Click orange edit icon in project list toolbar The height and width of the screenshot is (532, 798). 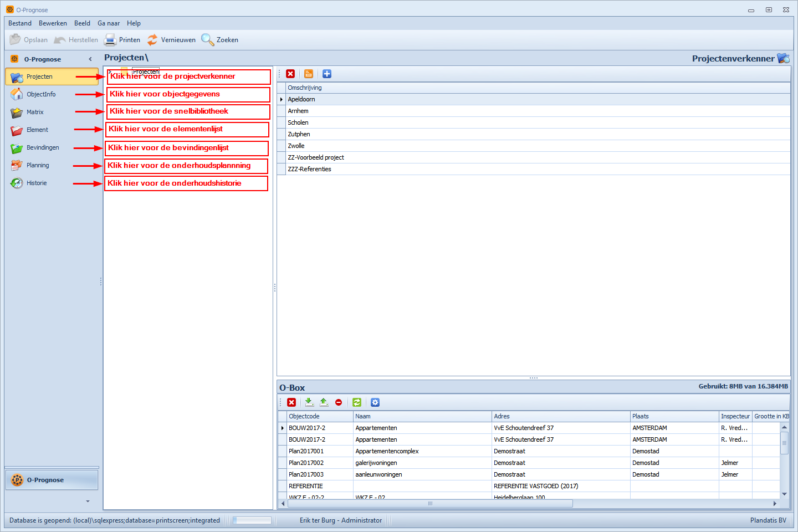coord(309,74)
